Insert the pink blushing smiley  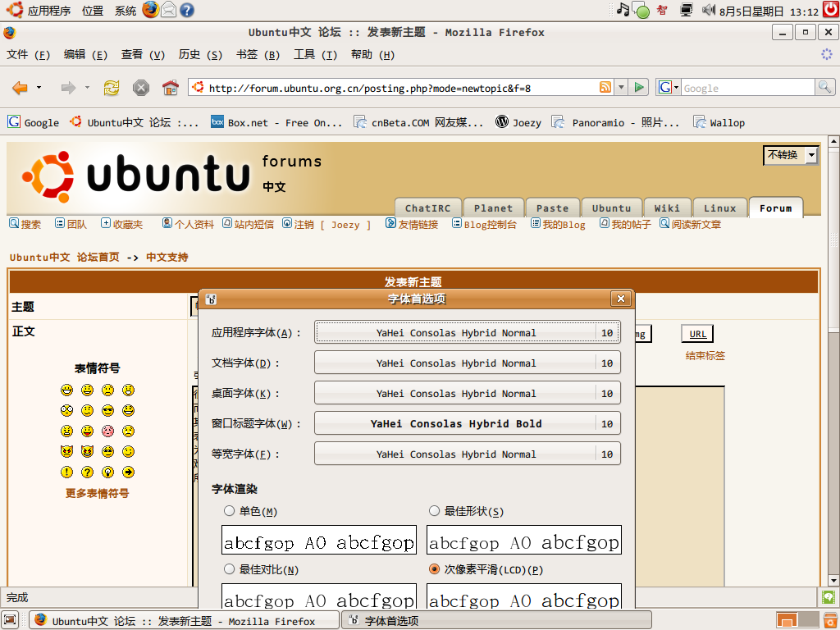coord(107,431)
